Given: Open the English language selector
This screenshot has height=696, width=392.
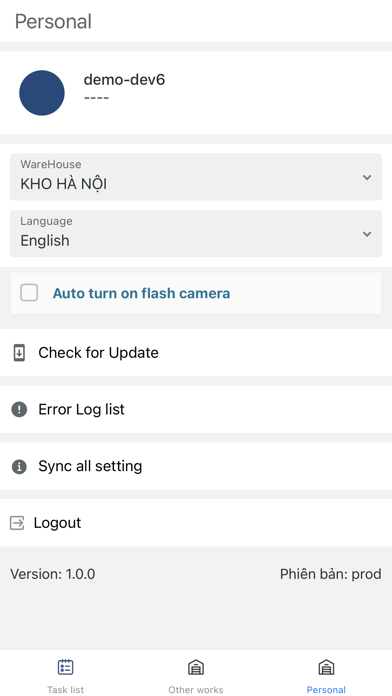Looking at the screenshot, I should [196, 233].
